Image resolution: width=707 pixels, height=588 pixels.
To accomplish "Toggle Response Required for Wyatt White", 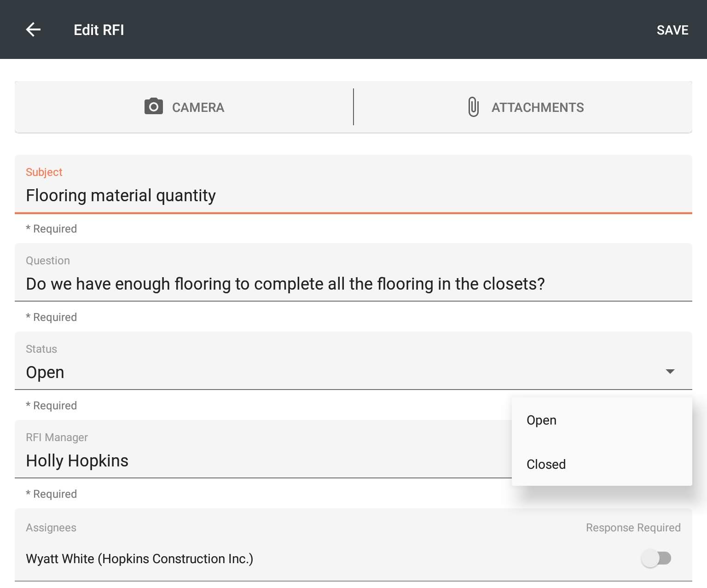I will tap(656, 559).
